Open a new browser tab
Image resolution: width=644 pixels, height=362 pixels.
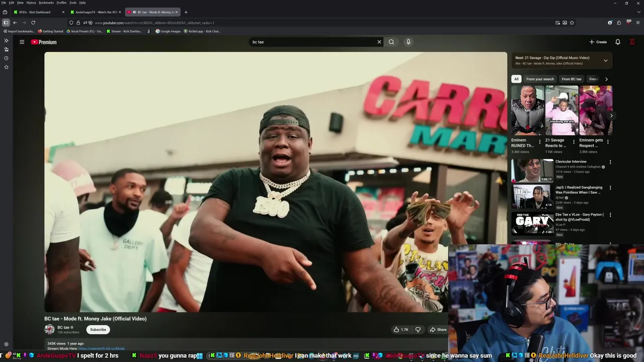pos(186,12)
